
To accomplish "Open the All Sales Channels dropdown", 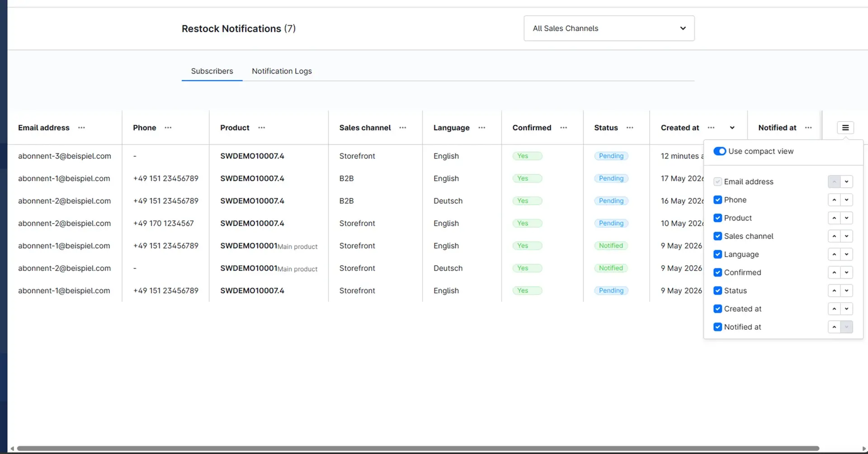I will click(609, 28).
